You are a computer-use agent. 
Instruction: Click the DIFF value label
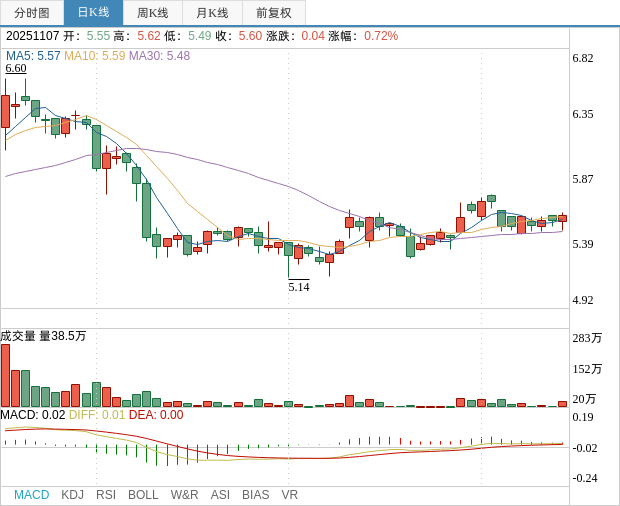click(97, 415)
